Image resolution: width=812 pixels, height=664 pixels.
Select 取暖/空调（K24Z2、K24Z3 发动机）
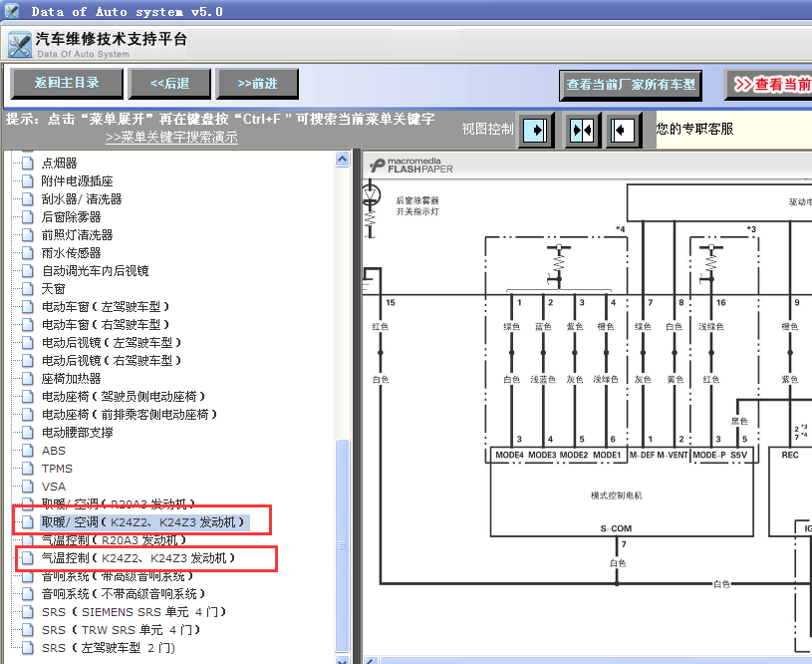tap(145, 522)
